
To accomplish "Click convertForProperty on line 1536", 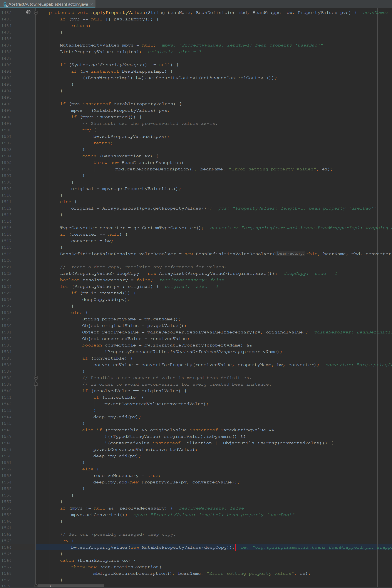I will [x=167, y=365].
